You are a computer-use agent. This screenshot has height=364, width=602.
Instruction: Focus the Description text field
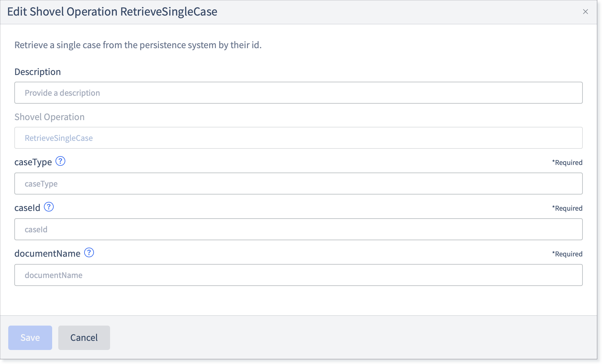pyautogui.click(x=298, y=93)
